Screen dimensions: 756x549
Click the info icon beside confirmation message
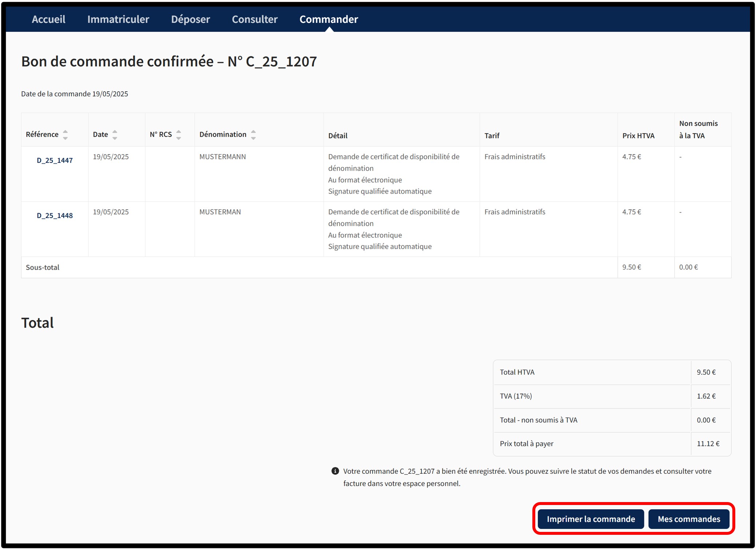pyautogui.click(x=335, y=471)
